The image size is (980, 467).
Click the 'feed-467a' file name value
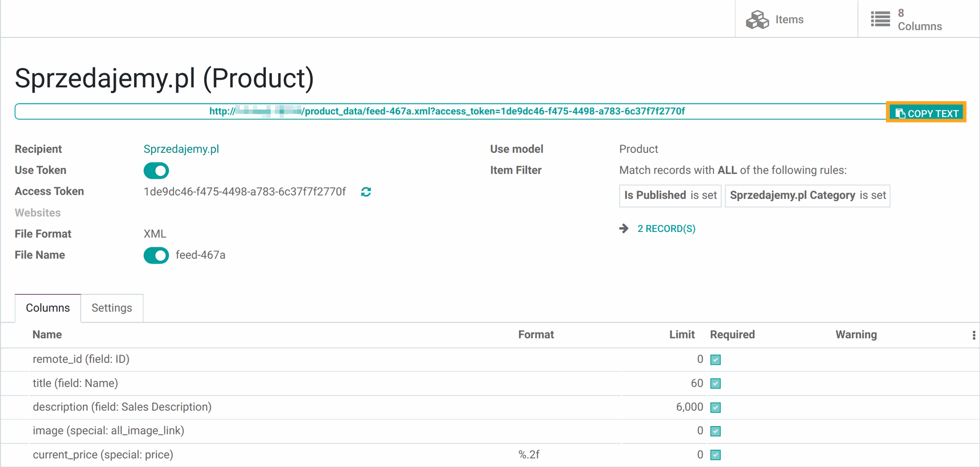(x=201, y=255)
